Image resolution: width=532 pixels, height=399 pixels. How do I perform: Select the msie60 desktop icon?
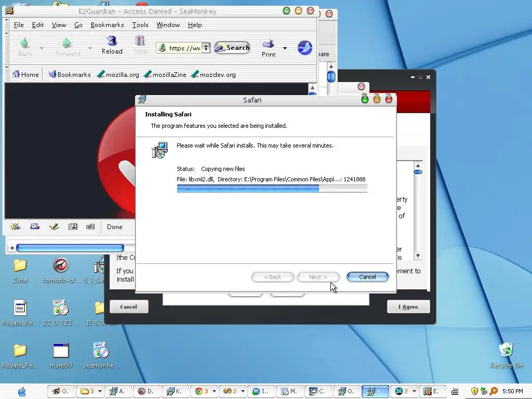[61, 356]
